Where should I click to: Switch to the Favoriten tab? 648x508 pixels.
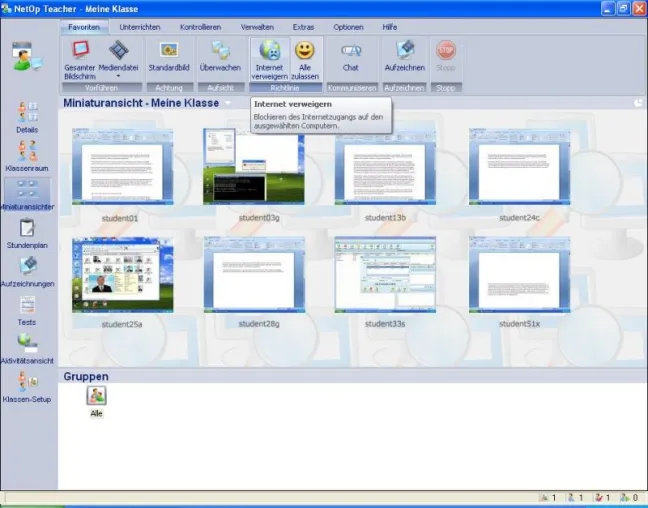[x=84, y=27]
